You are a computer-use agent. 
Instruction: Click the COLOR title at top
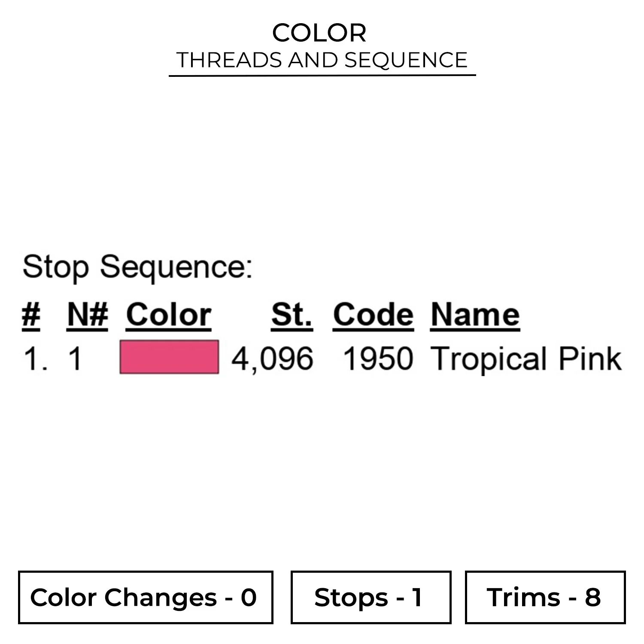coord(319,33)
